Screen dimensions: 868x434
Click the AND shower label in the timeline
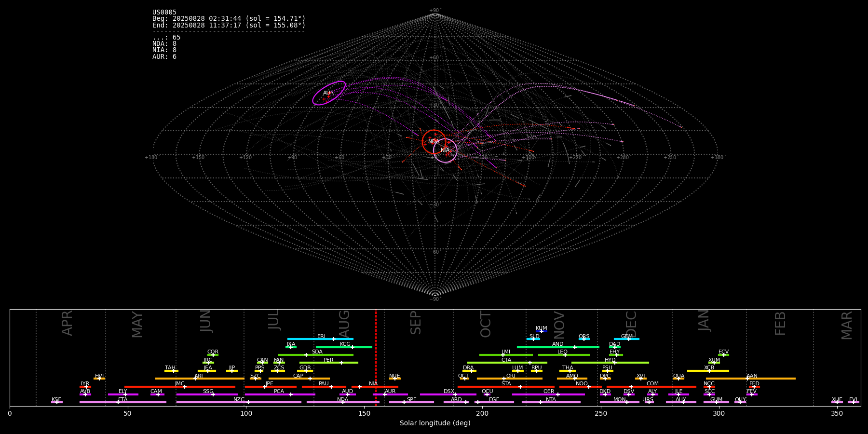[x=558, y=344]
